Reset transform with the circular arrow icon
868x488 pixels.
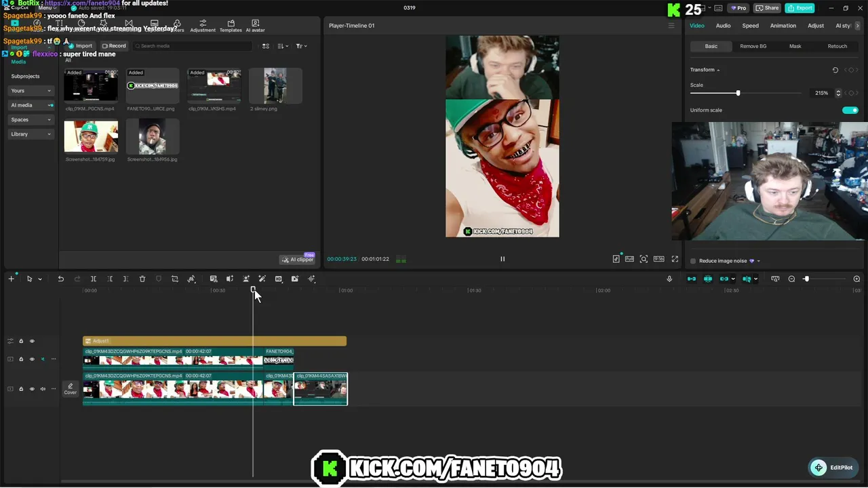tap(835, 70)
